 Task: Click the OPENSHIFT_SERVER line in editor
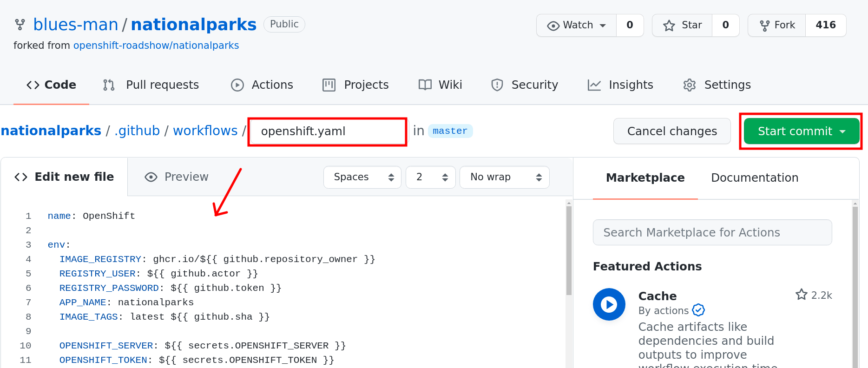[x=203, y=346]
